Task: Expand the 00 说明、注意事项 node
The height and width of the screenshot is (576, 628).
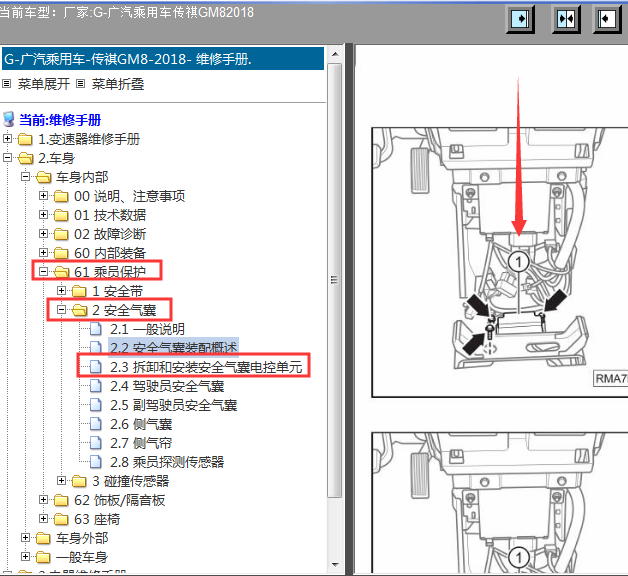Action: (43, 195)
